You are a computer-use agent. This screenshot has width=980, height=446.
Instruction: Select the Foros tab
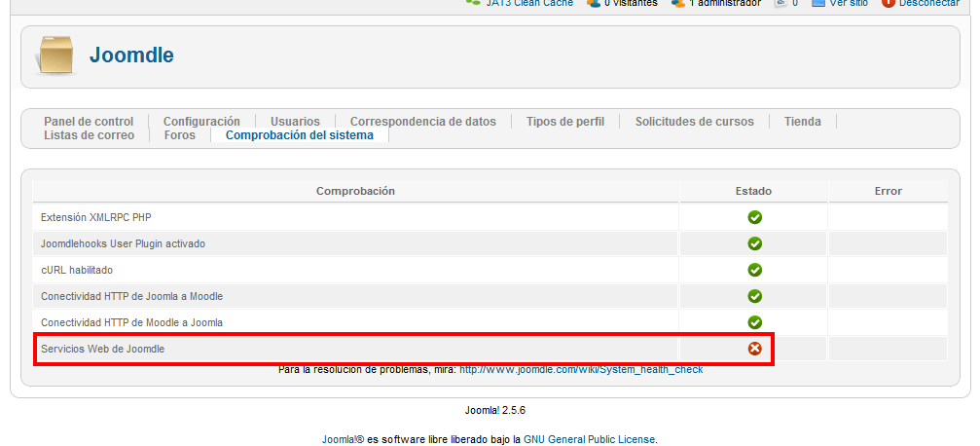(x=179, y=135)
